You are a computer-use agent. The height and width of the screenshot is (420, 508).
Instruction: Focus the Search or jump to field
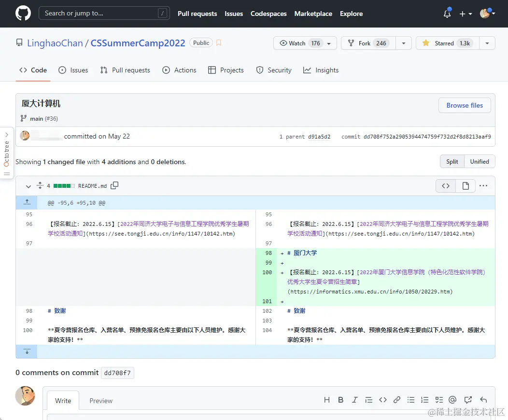[104, 14]
